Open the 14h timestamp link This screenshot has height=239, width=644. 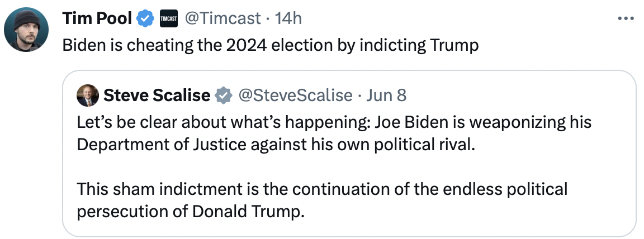[x=288, y=19]
